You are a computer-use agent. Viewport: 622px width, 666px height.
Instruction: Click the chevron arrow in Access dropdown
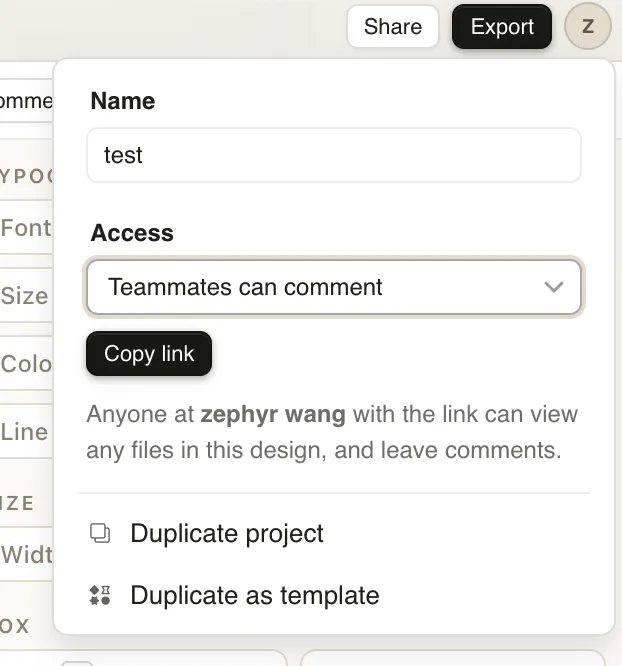pyautogui.click(x=554, y=288)
